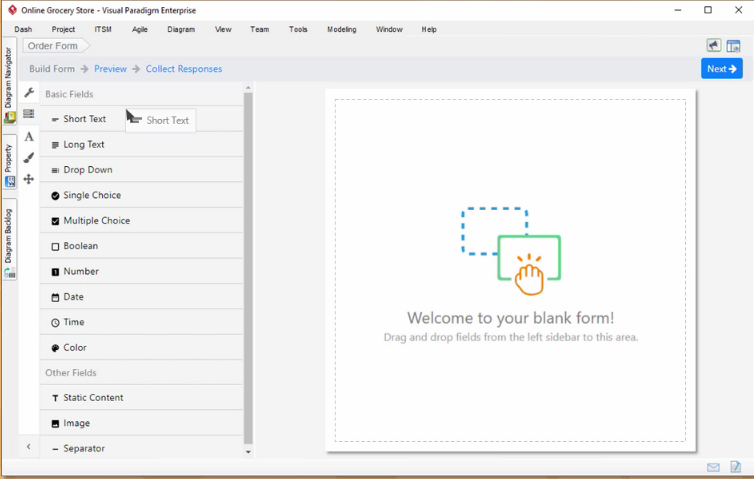Open the panel layout icon at top right
The width and height of the screenshot is (754, 479).
click(733, 46)
